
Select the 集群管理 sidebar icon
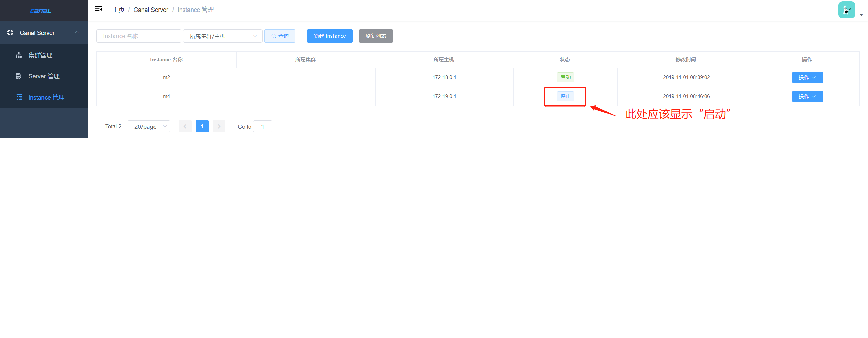point(19,55)
